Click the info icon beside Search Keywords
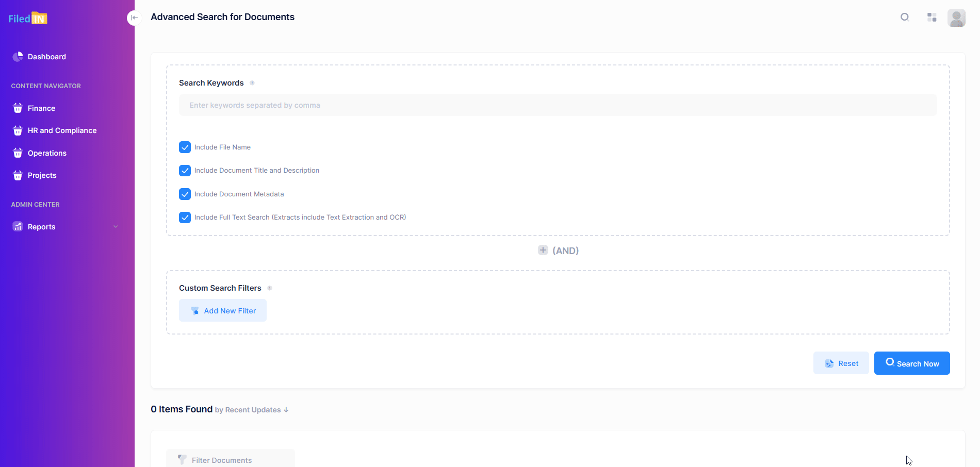This screenshot has width=980, height=467. [x=252, y=83]
